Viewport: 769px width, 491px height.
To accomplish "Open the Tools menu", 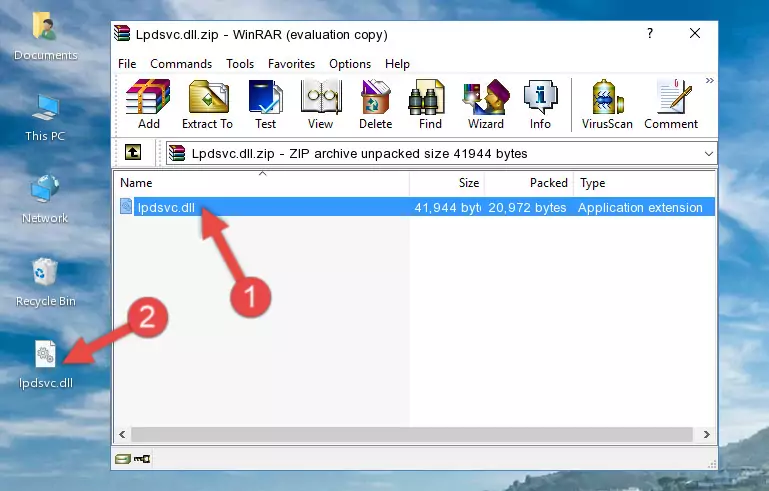I will pyautogui.click(x=240, y=64).
